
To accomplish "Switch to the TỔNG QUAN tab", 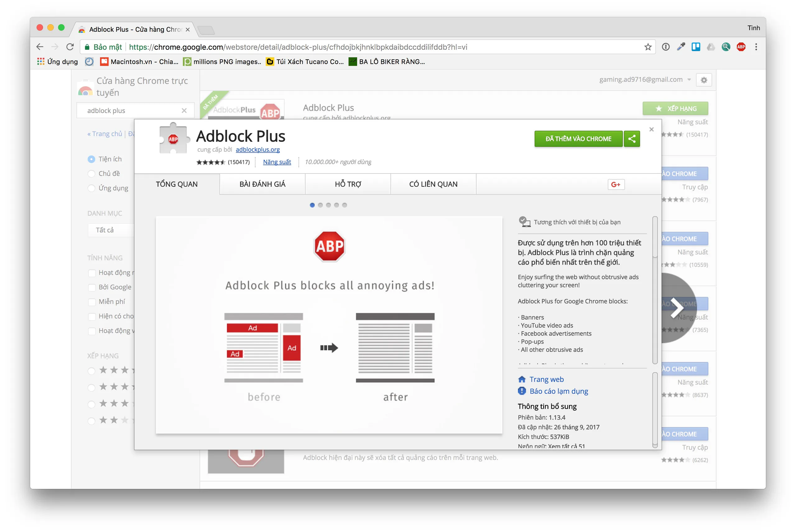I will tap(177, 184).
